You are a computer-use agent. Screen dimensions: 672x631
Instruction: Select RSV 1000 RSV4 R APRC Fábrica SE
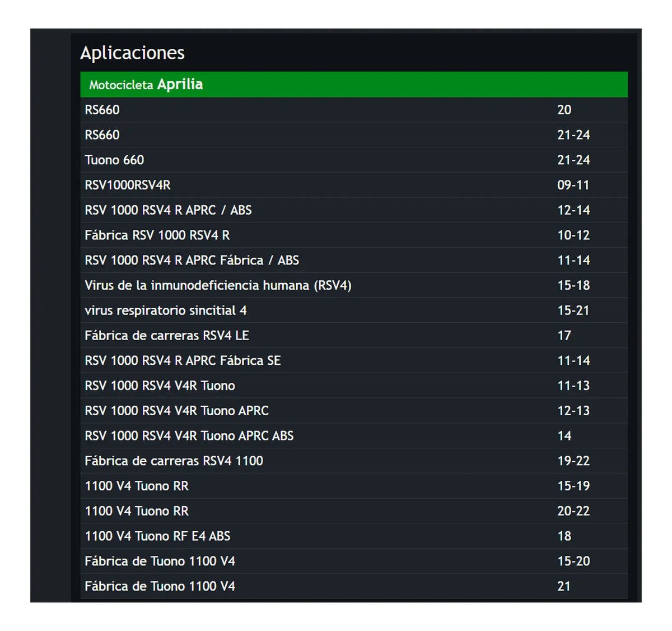click(354, 361)
